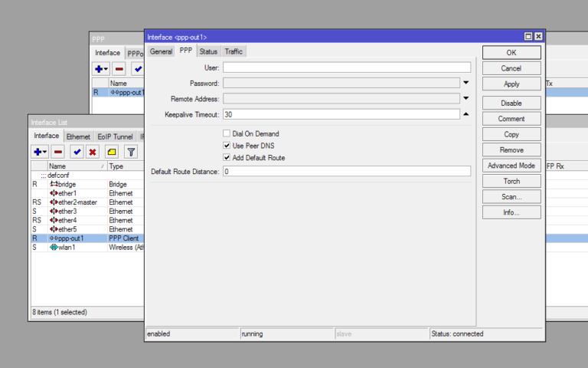The image size is (588, 368).
Task: Switch to the Status tab
Action: coord(208,51)
